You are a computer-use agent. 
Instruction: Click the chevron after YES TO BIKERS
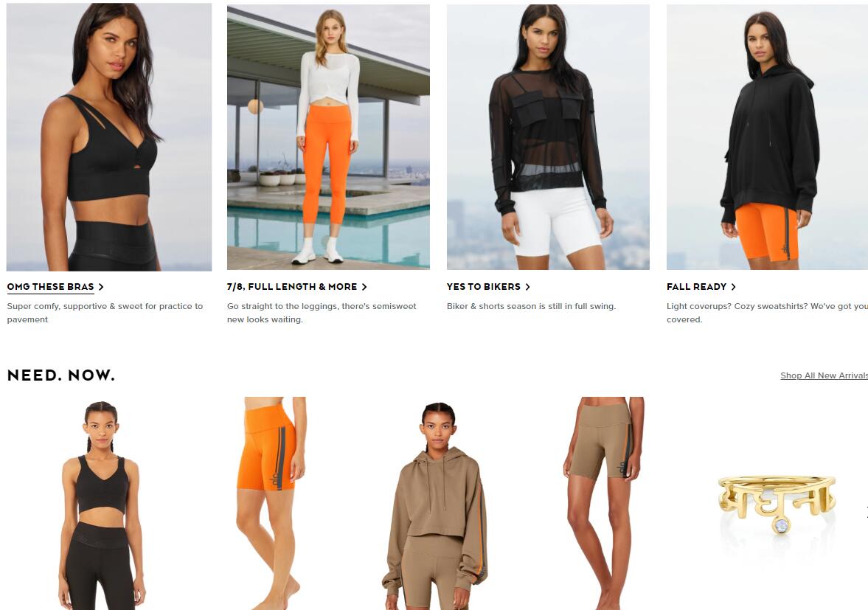pyautogui.click(x=527, y=287)
